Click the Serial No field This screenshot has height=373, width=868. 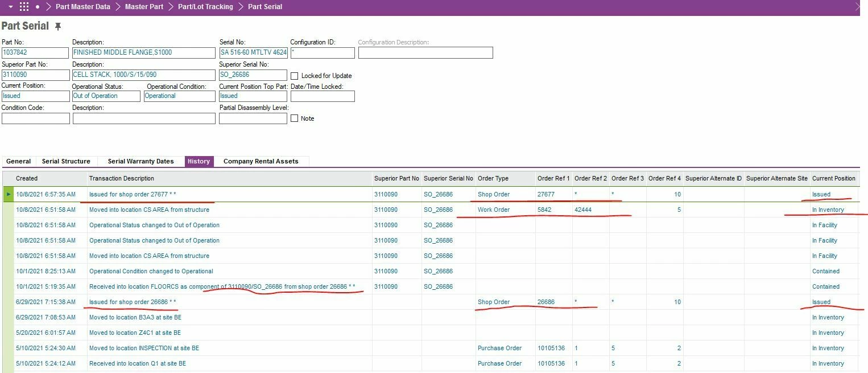click(253, 53)
